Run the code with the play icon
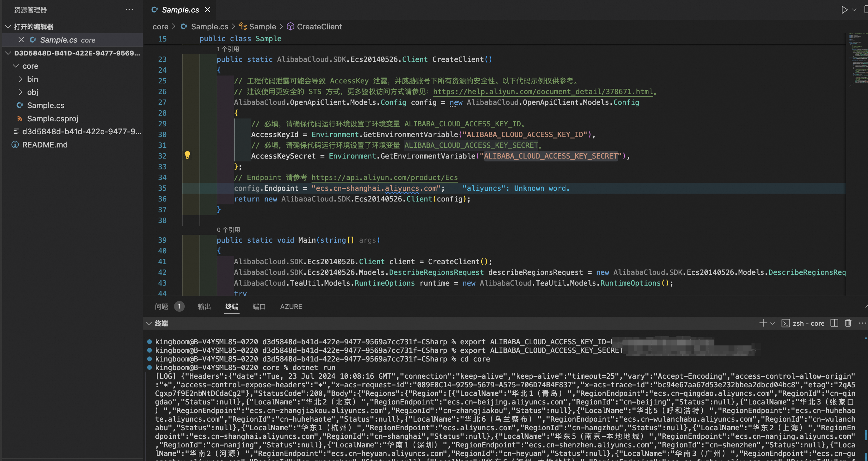This screenshot has width=868, height=461. (844, 10)
